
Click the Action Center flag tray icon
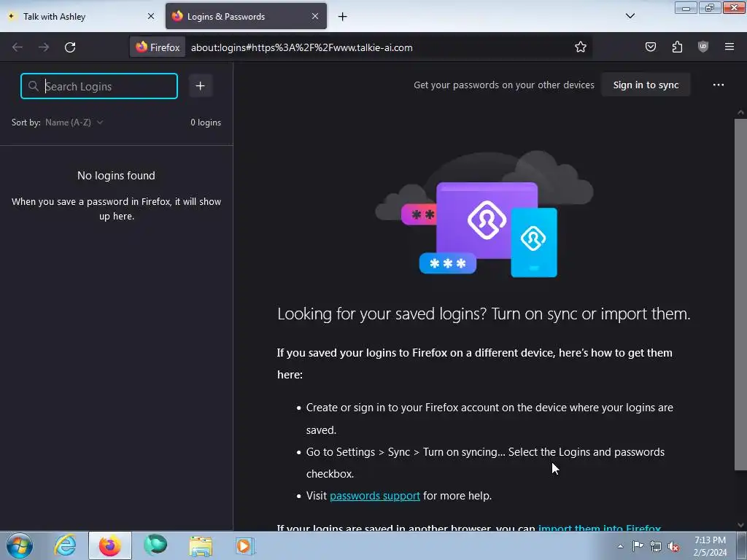click(x=638, y=546)
